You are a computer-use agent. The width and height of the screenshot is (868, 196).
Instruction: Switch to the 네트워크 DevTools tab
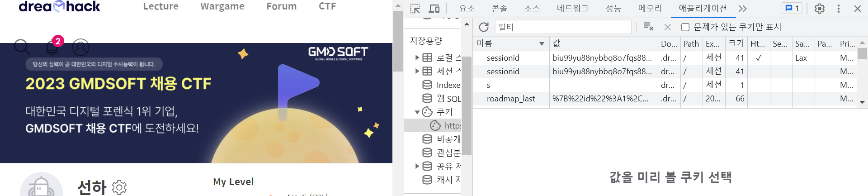573,9
